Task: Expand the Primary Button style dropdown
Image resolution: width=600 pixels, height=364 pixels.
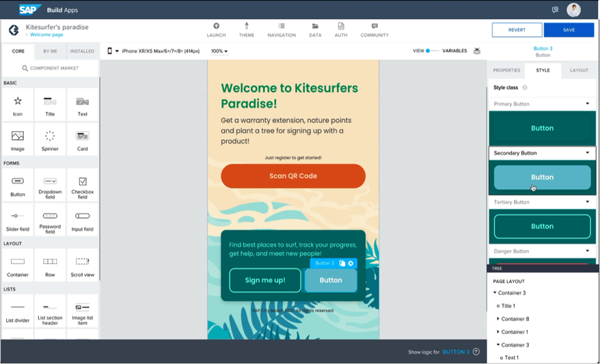Action: pyautogui.click(x=587, y=104)
